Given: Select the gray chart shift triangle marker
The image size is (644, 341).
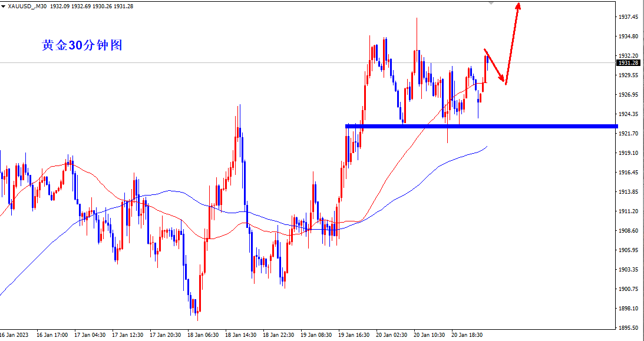Looking at the screenshot, I should tap(491, 2).
